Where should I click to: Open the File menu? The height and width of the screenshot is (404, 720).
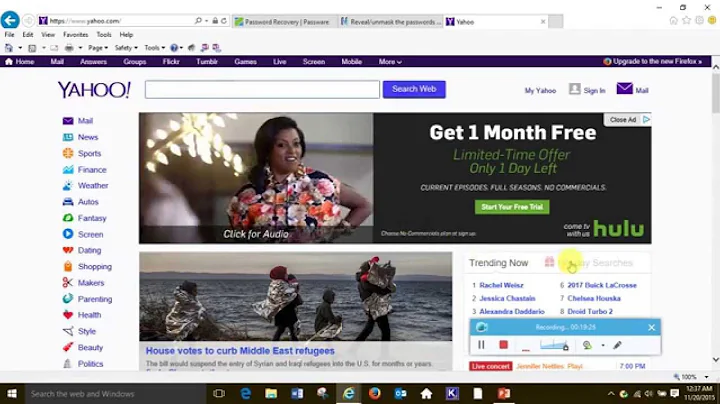[9, 34]
